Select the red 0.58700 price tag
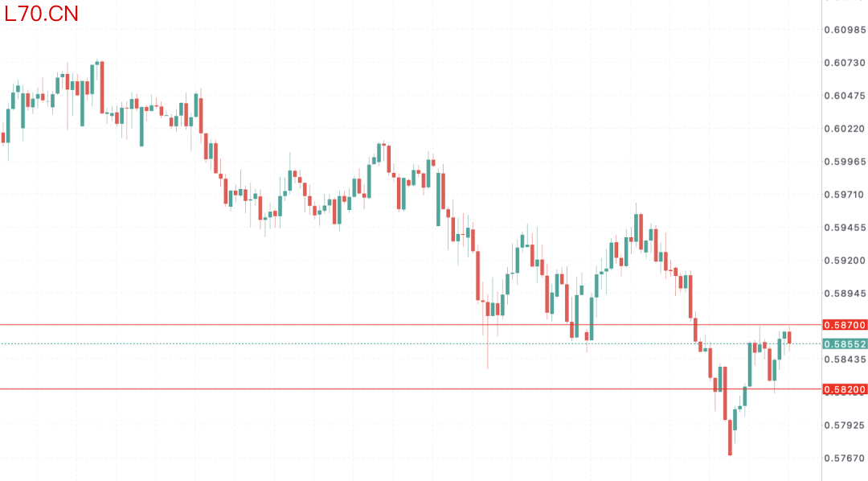This screenshot has width=868, height=481. 845,325
